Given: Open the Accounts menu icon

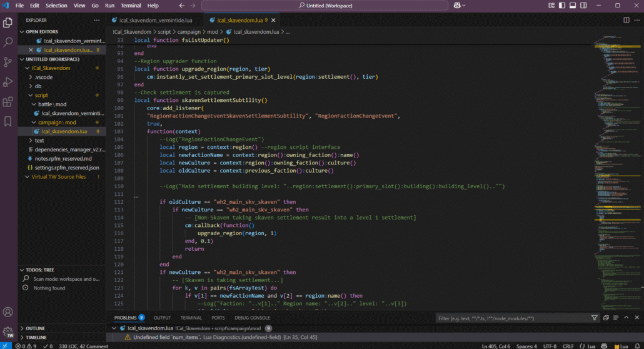Looking at the screenshot, I should 8,312.
